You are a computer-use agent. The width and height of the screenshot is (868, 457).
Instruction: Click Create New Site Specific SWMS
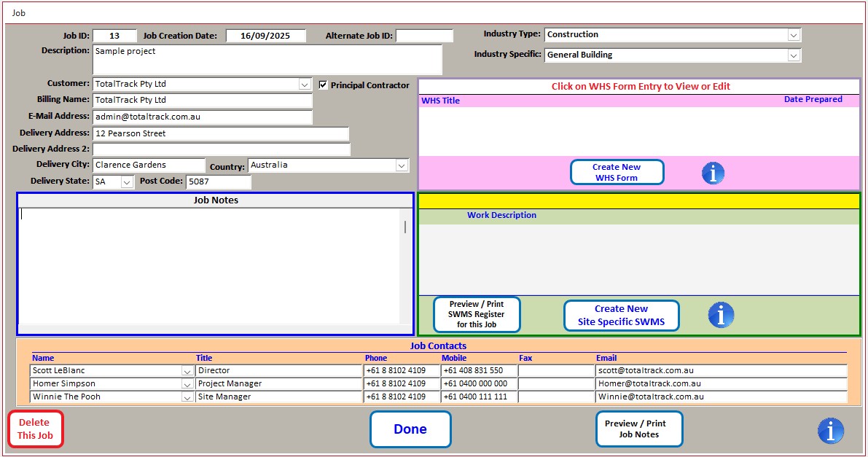point(621,315)
